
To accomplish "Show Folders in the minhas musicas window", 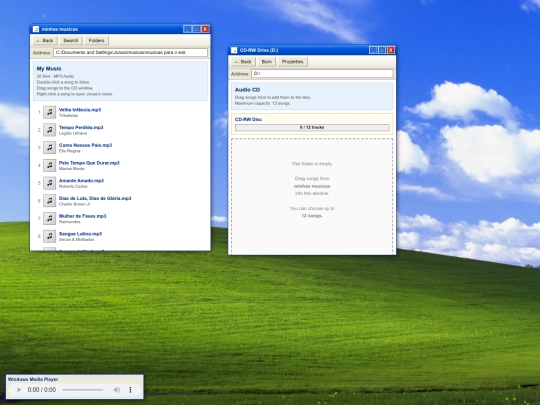I will pos(96,41).
